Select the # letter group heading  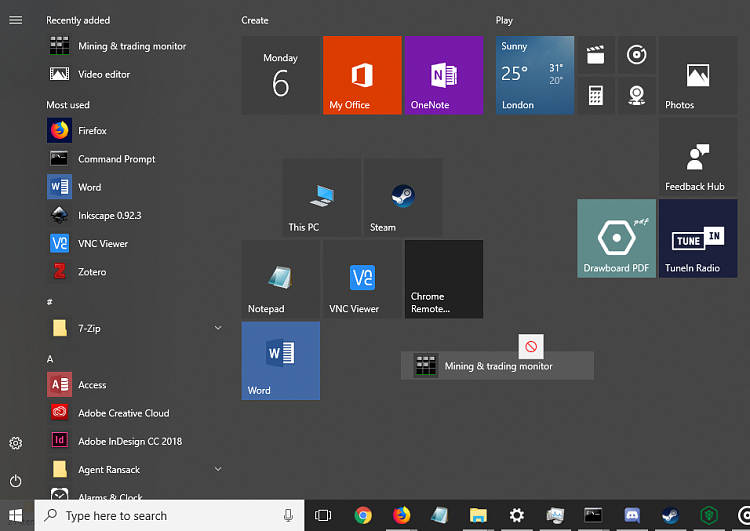tap(49, 301)
